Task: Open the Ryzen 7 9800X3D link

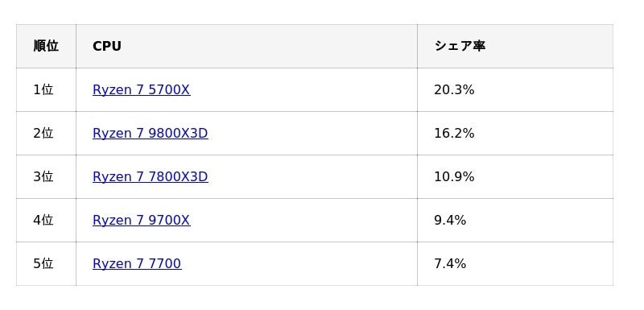Action: (x=151, y=133)
